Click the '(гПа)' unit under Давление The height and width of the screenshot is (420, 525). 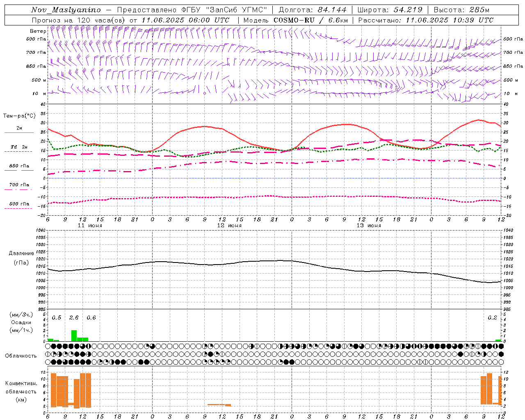(21, 263)
